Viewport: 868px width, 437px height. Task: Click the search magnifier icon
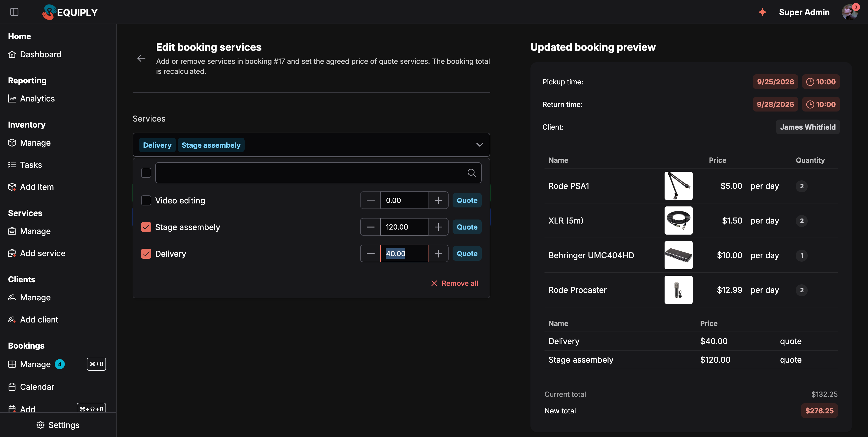[x=471, y=173]
